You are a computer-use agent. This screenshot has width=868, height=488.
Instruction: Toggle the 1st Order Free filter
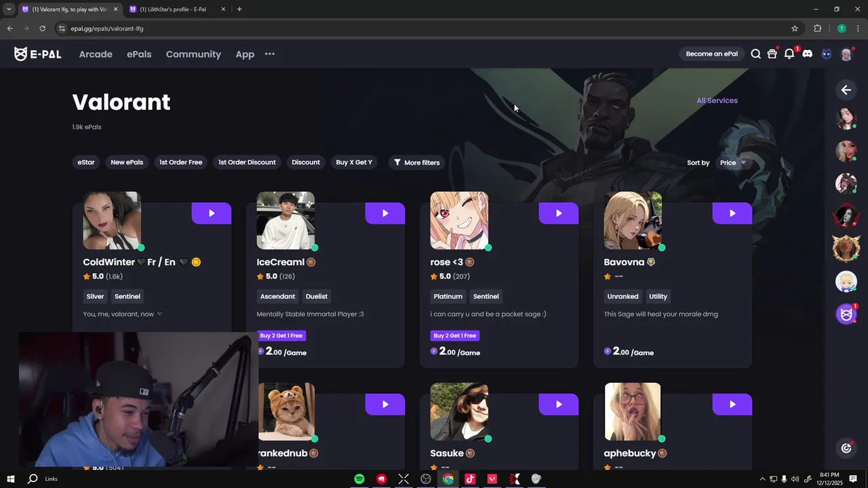coord(180,163)
